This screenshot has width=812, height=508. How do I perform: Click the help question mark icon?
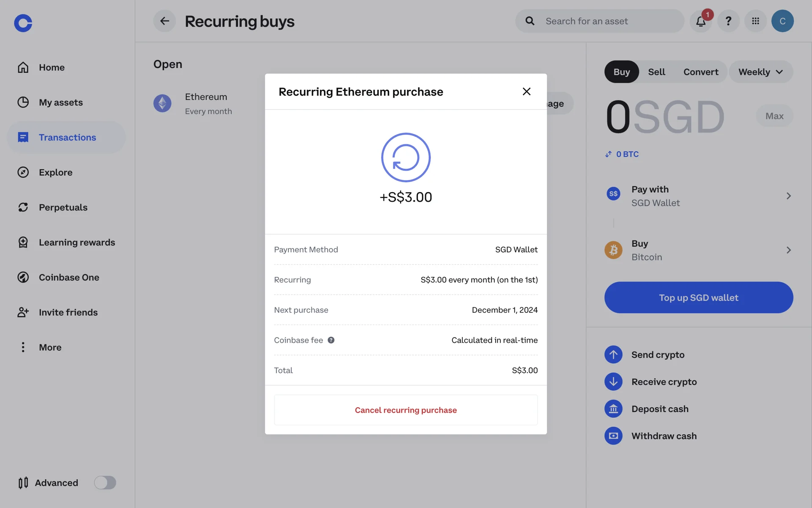(728, 21)
